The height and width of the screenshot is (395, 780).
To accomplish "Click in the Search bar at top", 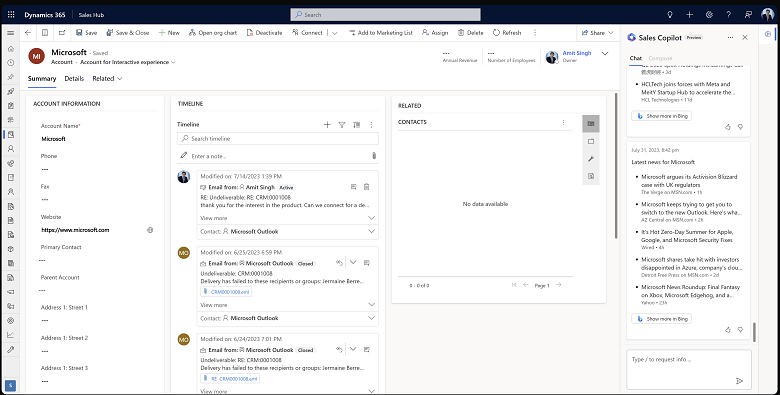I will pyautogui.click(x=386, y=14).
